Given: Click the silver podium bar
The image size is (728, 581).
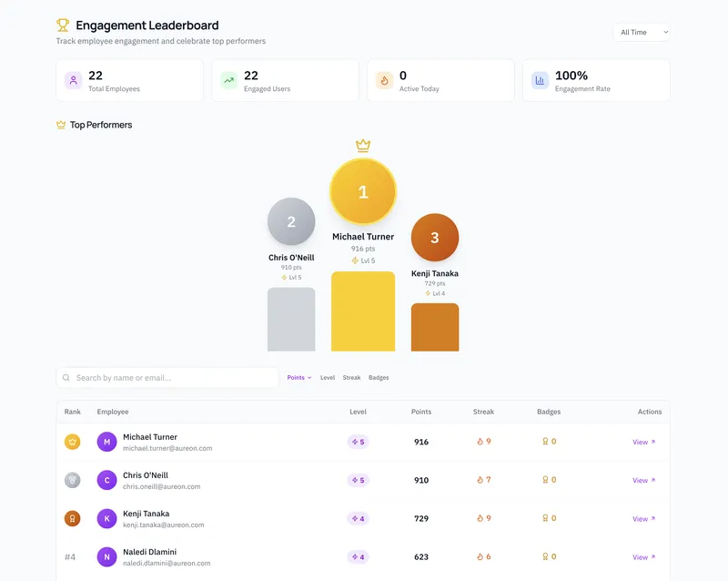Looking at the screenshot, I should pos(291,320).
